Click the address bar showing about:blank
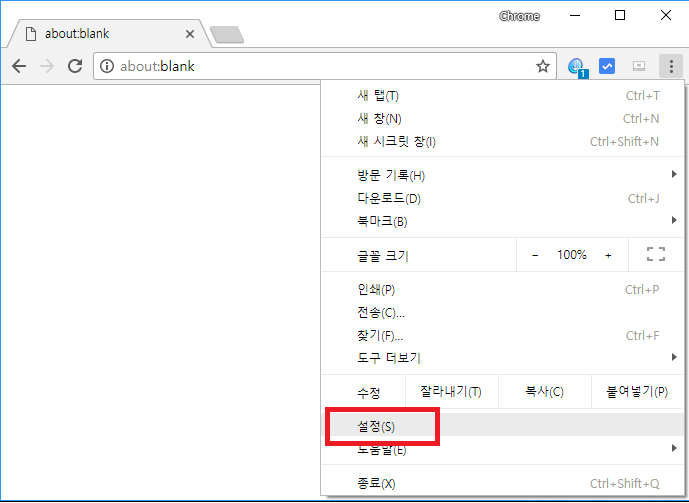This screenshot has height=503, width=689. tap(325, 66)
